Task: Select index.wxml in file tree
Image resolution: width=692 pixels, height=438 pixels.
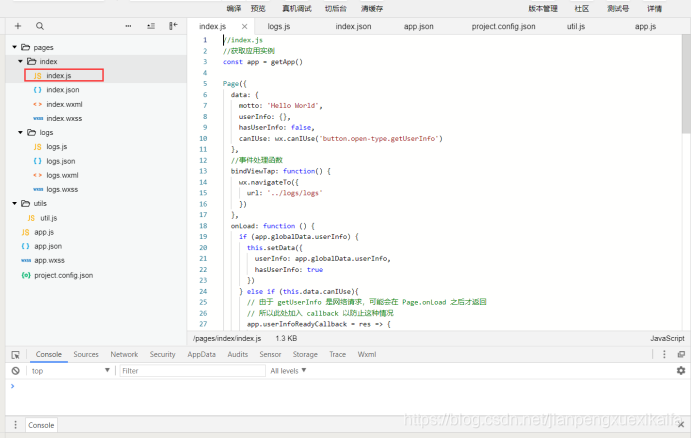Action: coord(64,104)
